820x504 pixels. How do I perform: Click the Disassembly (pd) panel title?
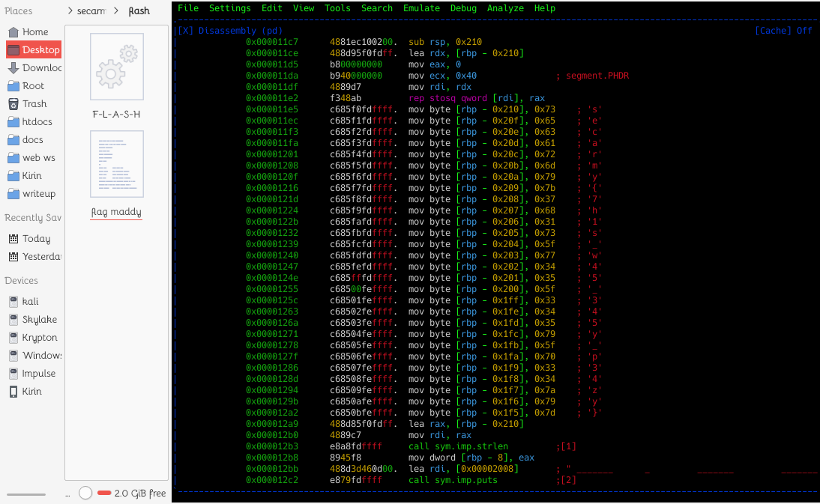tap(240, 31)
